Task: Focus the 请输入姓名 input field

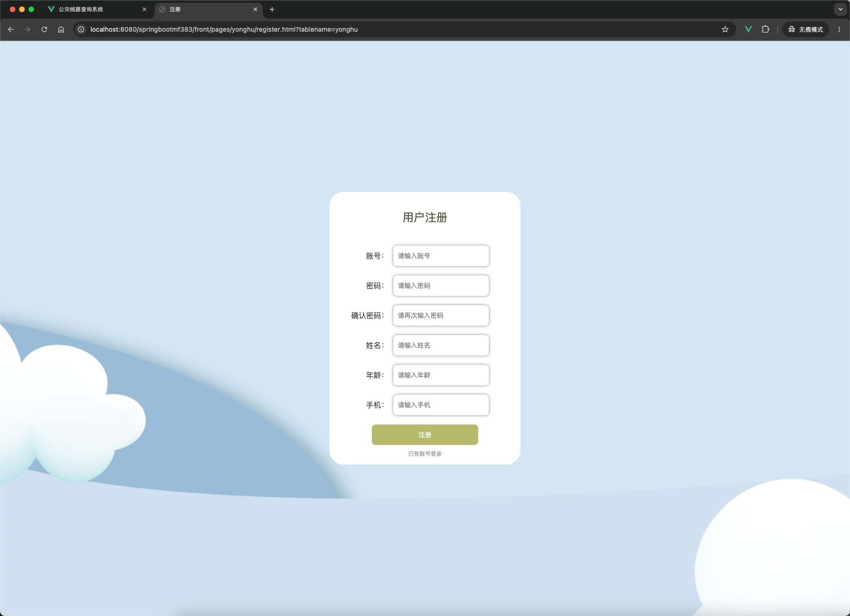Action: pyautogui.click(x=441, y=345)
